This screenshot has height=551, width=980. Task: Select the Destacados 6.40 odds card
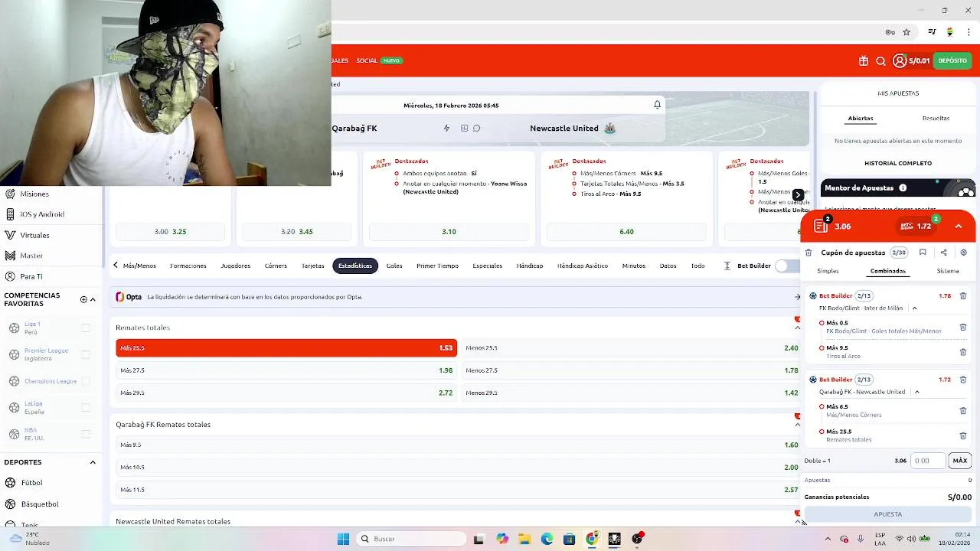[626, 232]
